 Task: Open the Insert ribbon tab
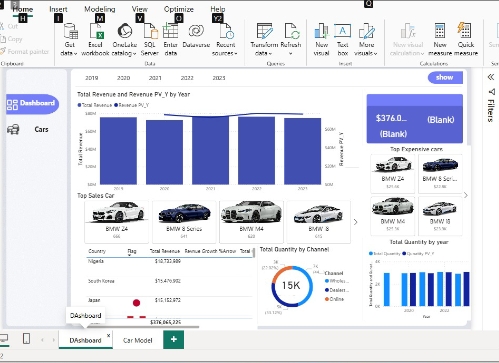pos(58,9)
